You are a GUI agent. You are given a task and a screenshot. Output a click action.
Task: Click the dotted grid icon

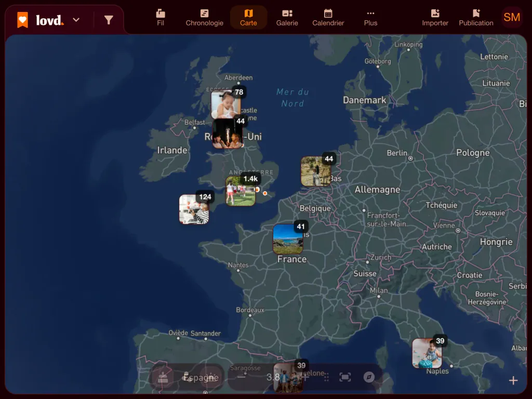coord(326,377)
